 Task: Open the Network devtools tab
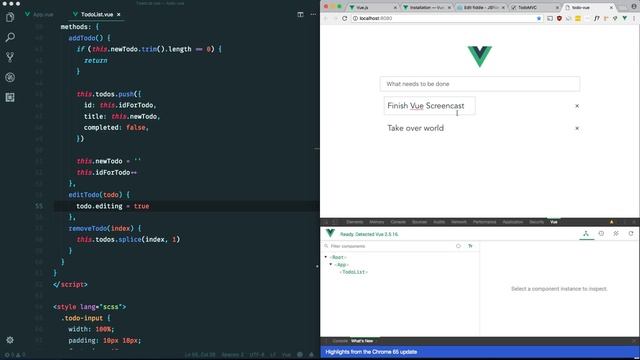(x=459, y=222)
